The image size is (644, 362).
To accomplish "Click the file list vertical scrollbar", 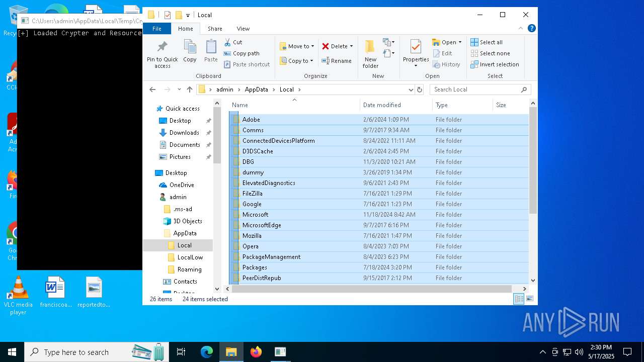I will (x=533, y=160).
